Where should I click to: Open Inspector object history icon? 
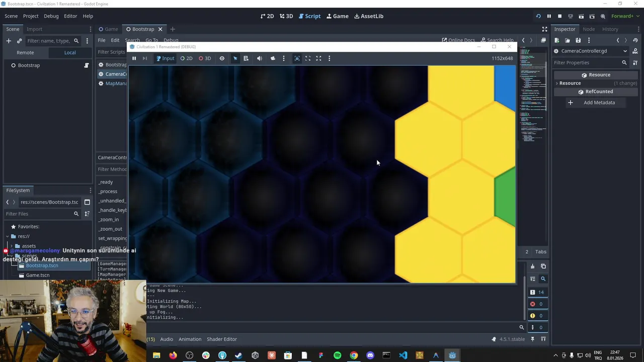pyautogui.click(x=635, y=40)
